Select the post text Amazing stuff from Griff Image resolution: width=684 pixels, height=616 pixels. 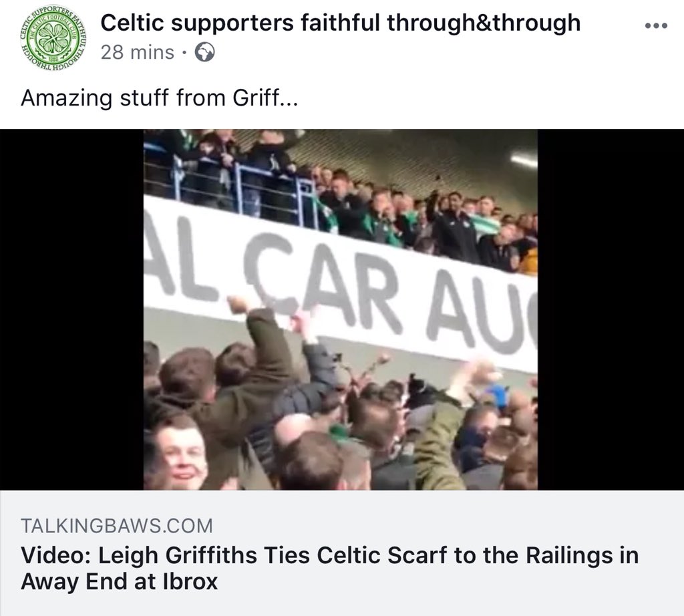point(149,98)
